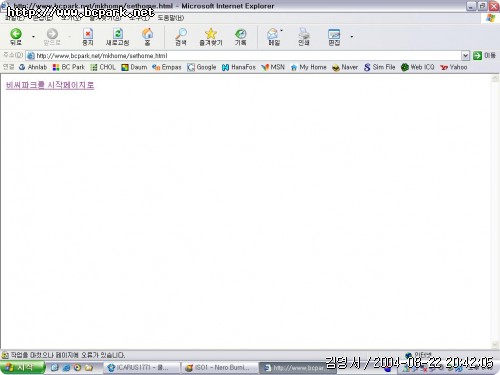
Task: Switch to the ICARUS1771 taskbar window
Action: pos(142,368)
